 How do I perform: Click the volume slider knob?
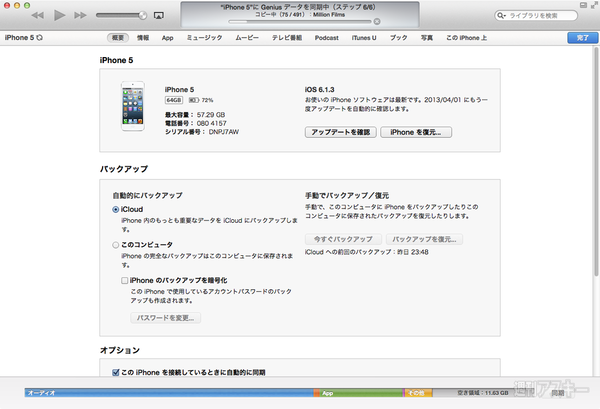point(142,15)
